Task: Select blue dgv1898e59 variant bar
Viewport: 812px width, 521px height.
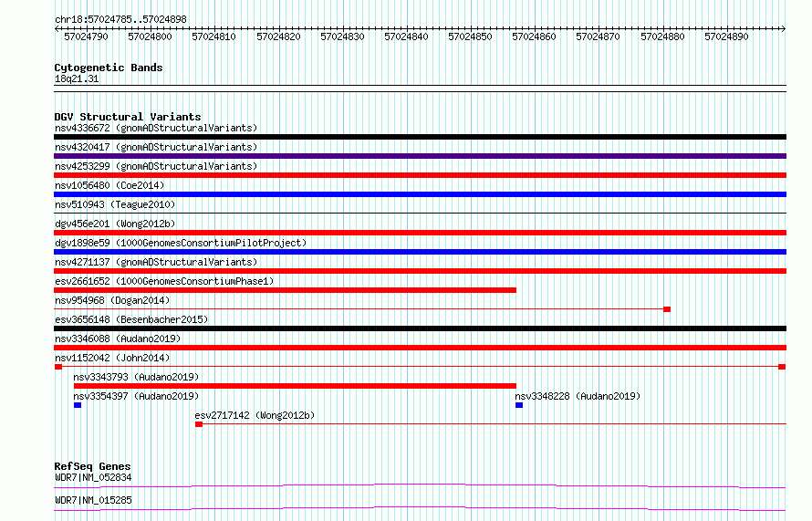Action: 420,252
